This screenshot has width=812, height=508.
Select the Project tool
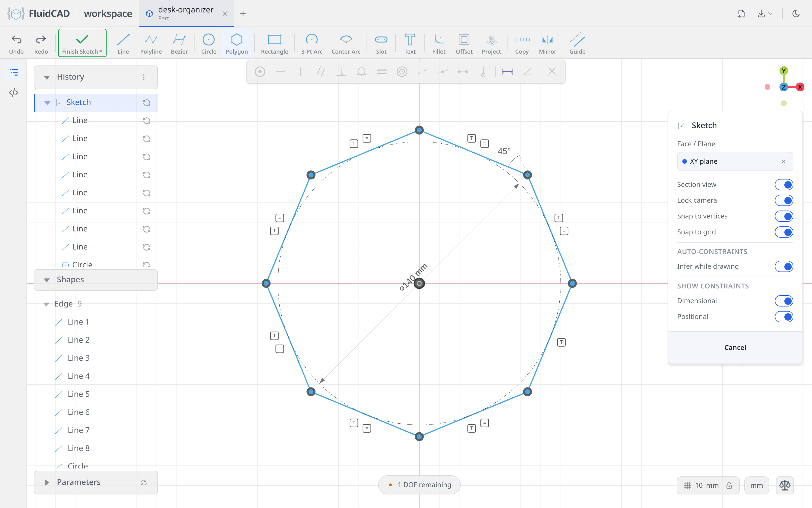[491, 44]
